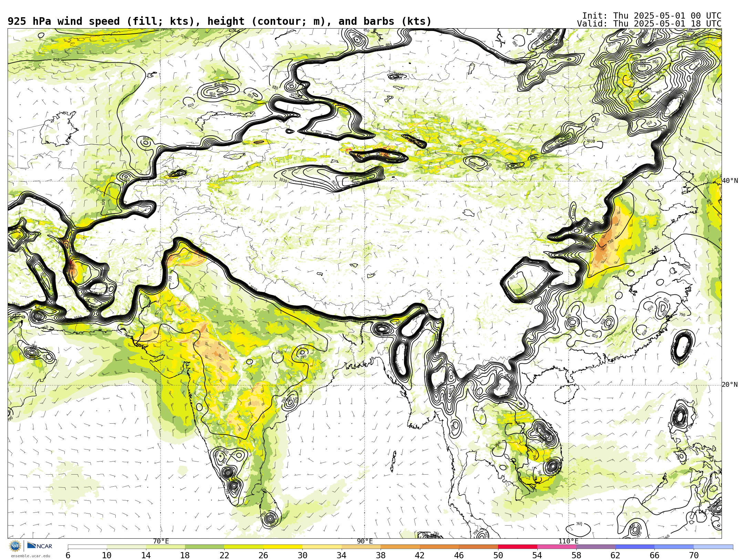Screen dimensions: 744x560
Task: Pick the white 6–10 kts colorbar segment
Action: (x=87, y=547)
